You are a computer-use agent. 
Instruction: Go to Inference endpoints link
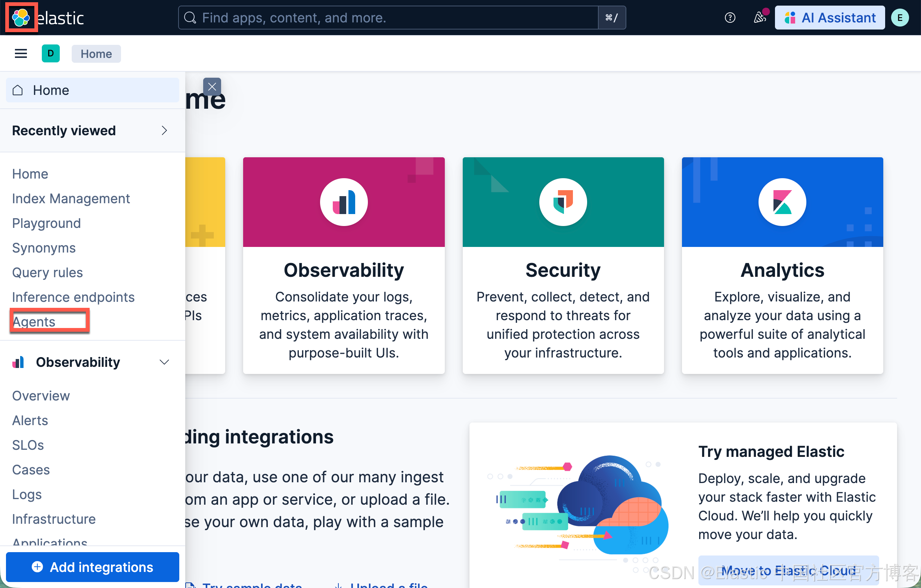point(73,297)
